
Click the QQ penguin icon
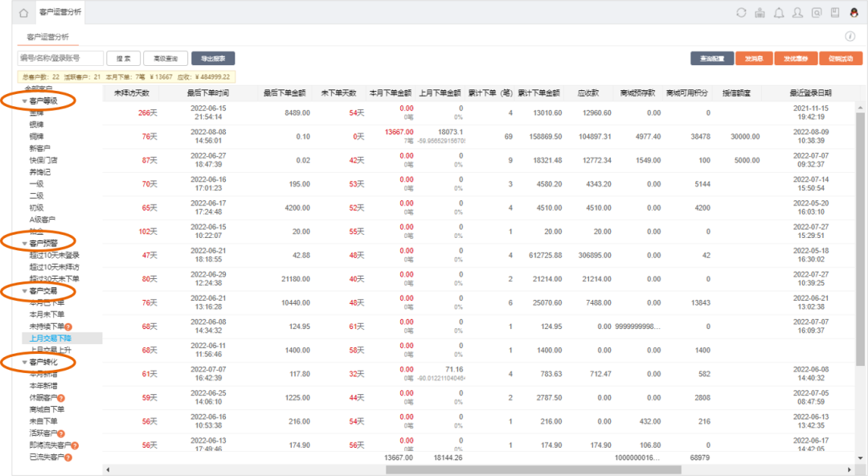pyautogui.click(x=855, y=13)
